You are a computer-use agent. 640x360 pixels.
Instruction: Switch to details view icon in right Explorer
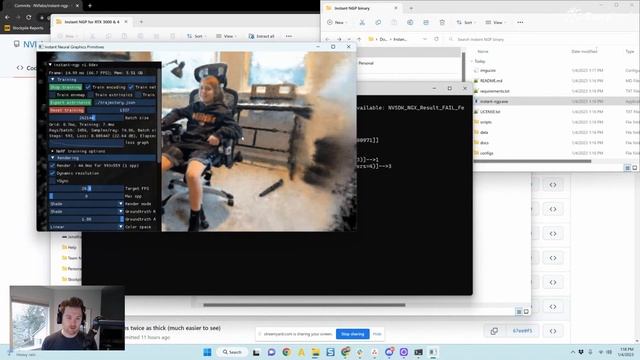[x=627, y=168]
